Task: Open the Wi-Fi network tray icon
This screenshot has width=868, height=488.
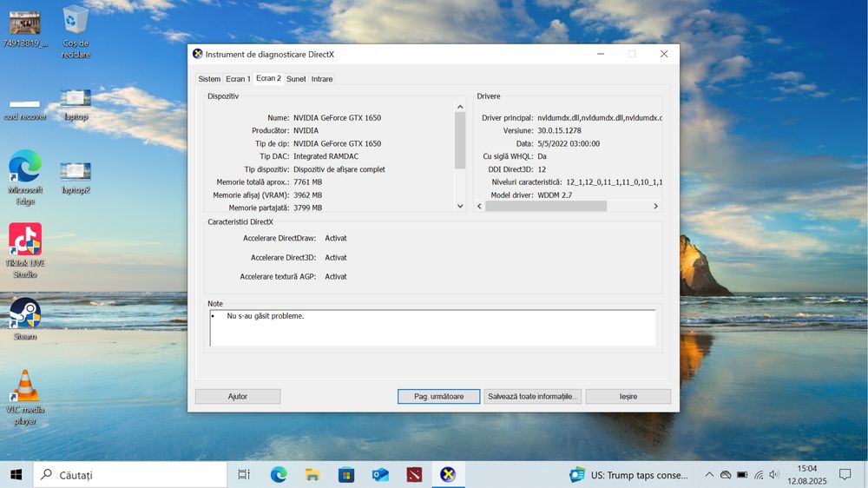Action: pos(759,475)
